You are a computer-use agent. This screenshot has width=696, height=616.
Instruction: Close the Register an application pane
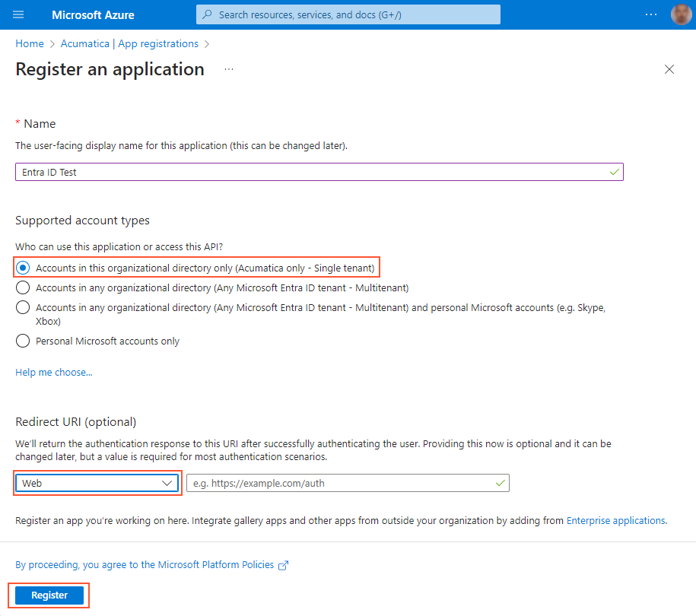(669, 69)
